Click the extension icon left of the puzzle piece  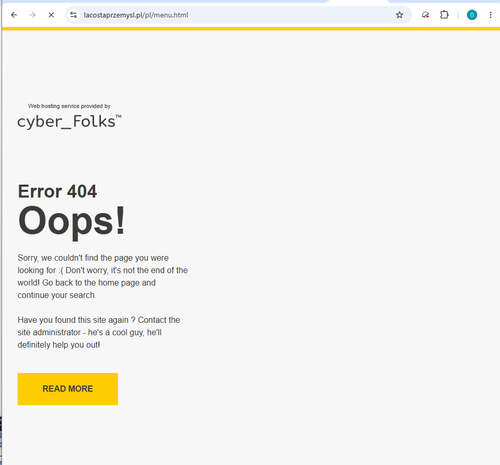pos(425,15)
